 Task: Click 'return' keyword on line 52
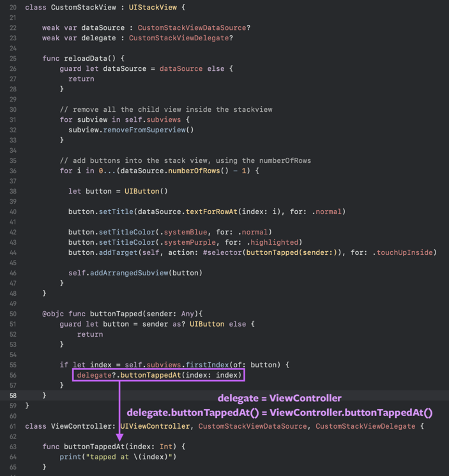pos(90,334)
